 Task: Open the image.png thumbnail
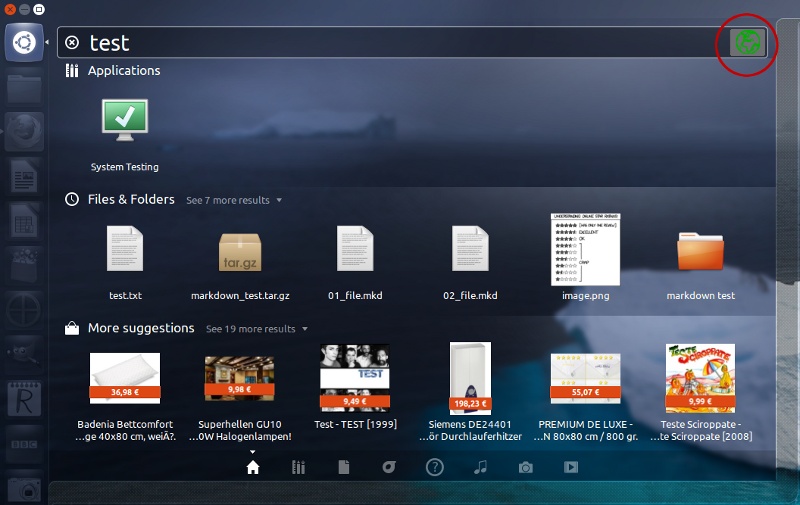(585, 250)
